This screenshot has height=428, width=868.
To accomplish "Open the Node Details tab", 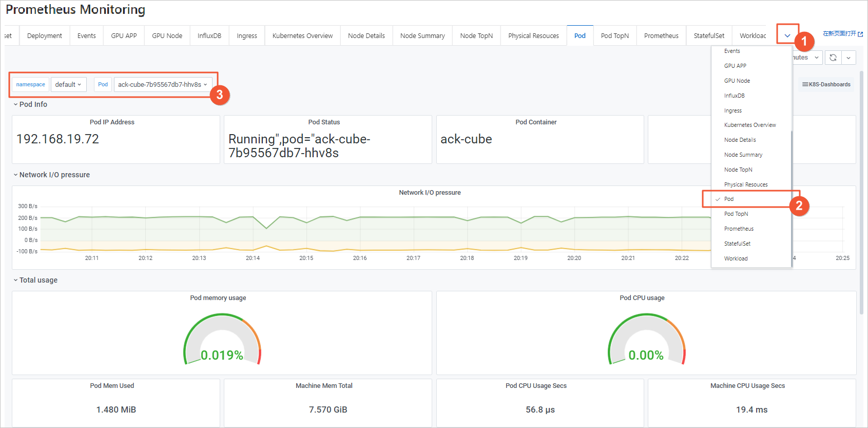I will 367,35.
